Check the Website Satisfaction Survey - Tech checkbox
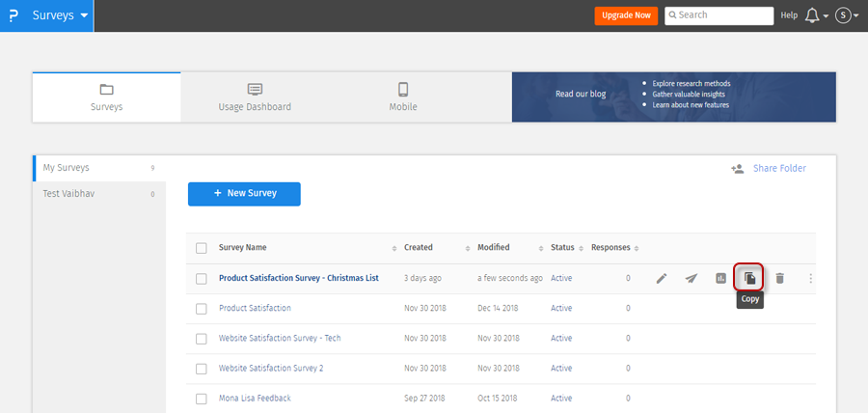 point(202,339)
